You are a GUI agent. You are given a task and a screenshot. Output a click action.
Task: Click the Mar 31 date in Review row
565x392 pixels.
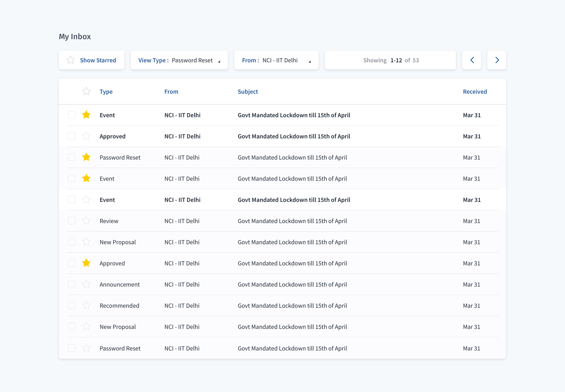click(x=472, y=221)
